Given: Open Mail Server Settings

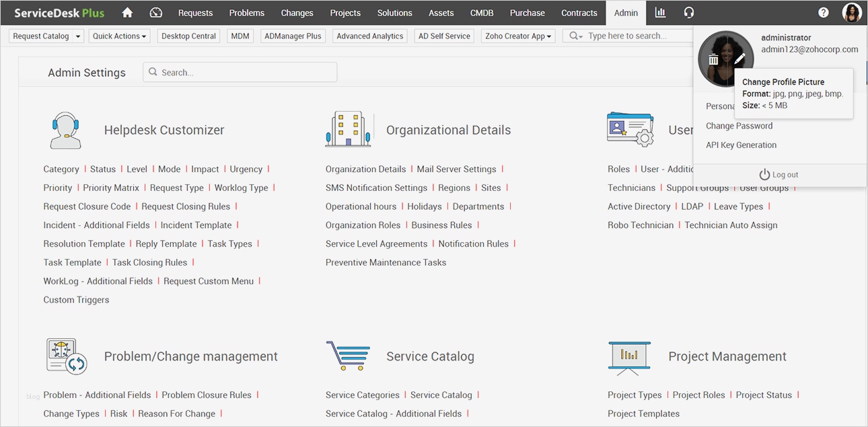Looking at the screenshot, I should point(456,169).
